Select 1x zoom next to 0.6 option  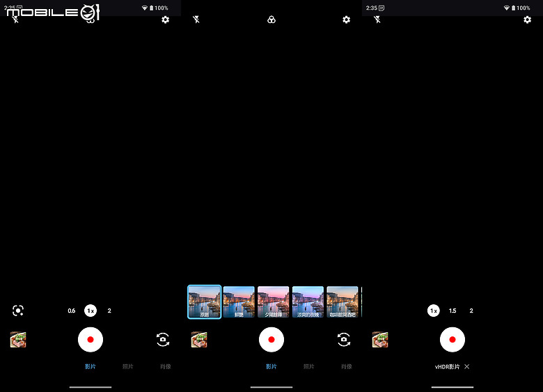pyautogui.click(x=90, y=311)
